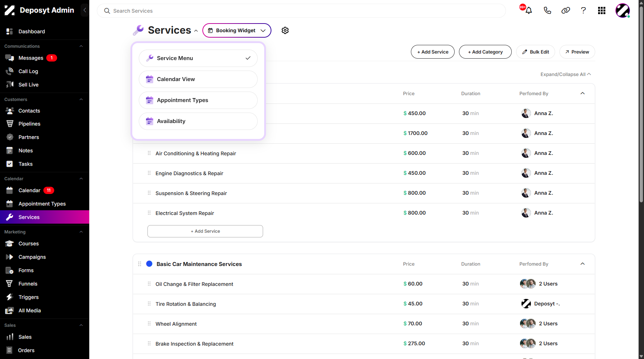Viewport: 644px width, 359px height.
Task: Click the top + Add Service button
Action: click(433, 52)
